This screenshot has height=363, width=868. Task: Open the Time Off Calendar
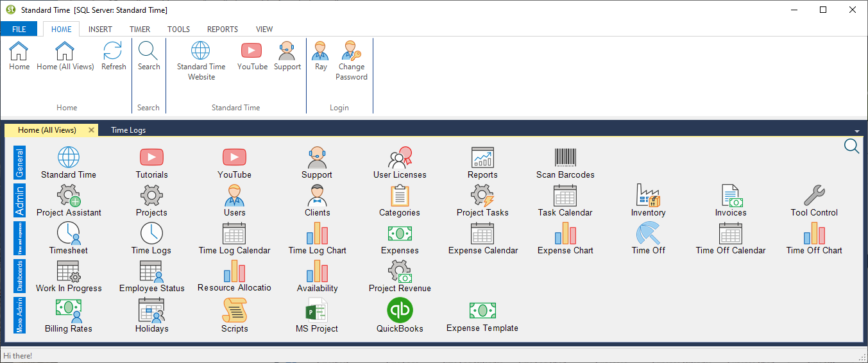pyautogui.click(x=731, y=239)
